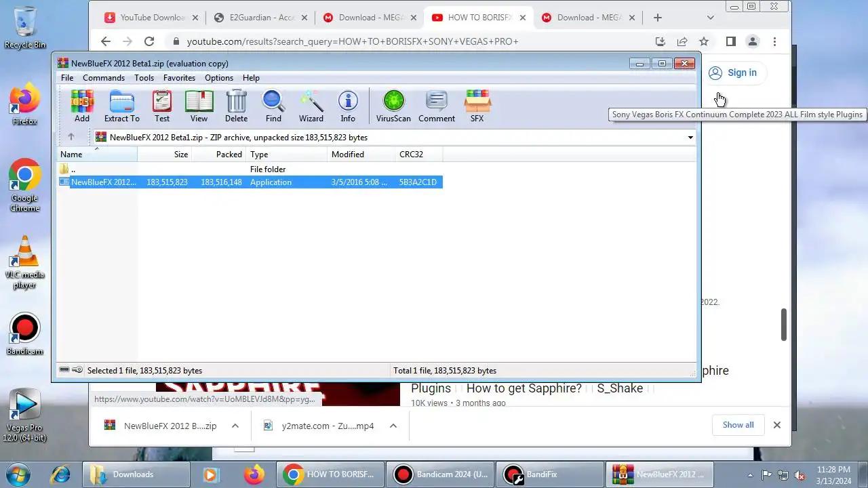Click Show all downloads button

pos(738,425)
